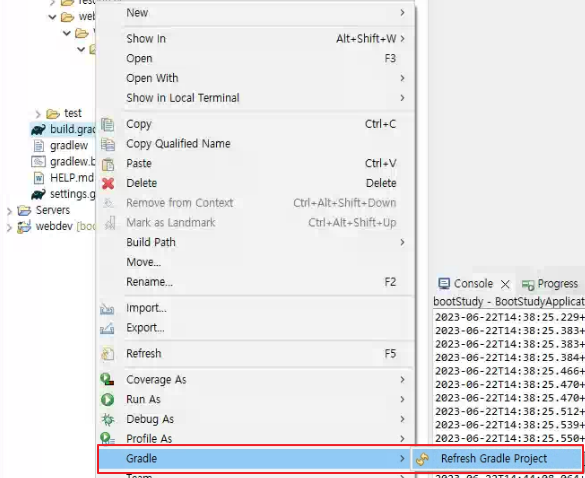Viewport: 585px width, 478px height.
Task: Click console line 2023-06-22T14:38:25.229
Action: click(x=510, y=318)
